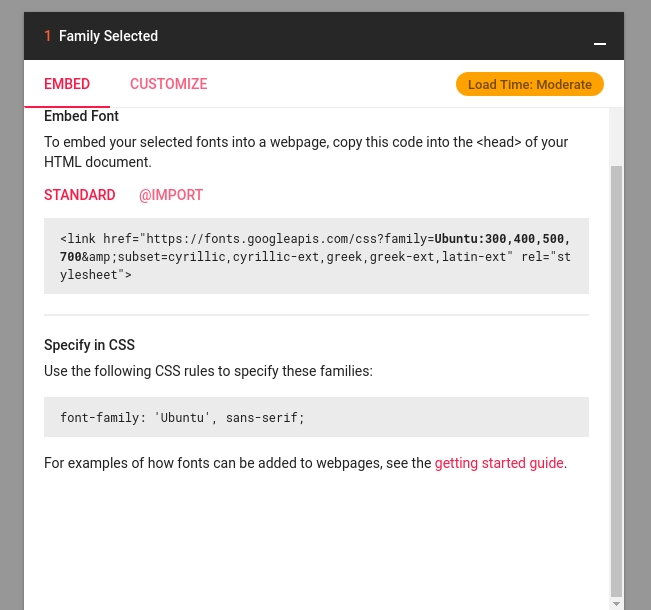Click the Embed Font heading
Viewport: 651px width, 610px height.
click(x=81, y=116)
